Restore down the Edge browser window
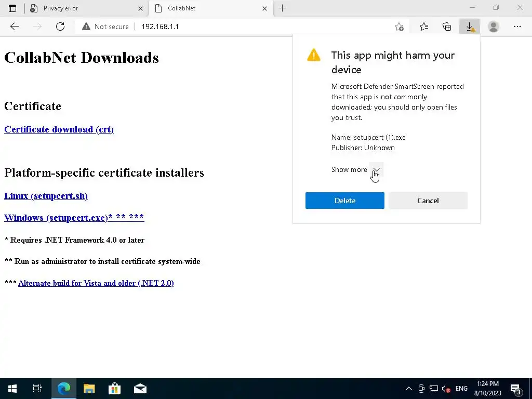 [496, 7]
